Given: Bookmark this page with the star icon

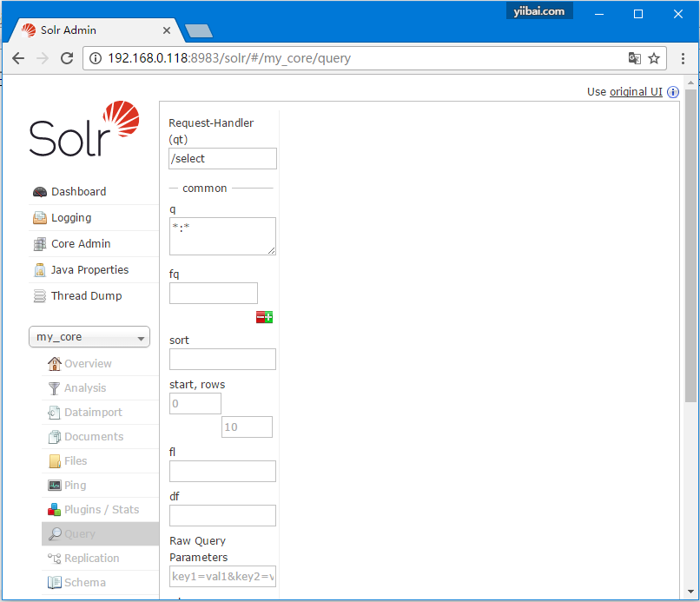Looking at the screenshot, I should coord(654,58).
